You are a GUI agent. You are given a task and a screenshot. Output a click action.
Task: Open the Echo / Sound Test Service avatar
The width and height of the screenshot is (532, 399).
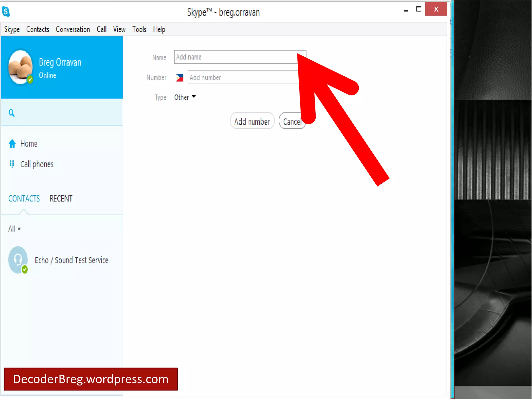point(18,260)
